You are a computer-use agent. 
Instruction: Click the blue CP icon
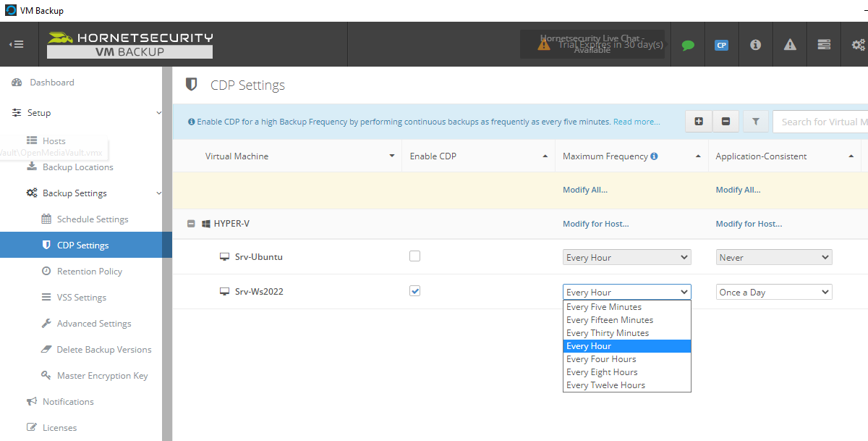coord(721,45)
